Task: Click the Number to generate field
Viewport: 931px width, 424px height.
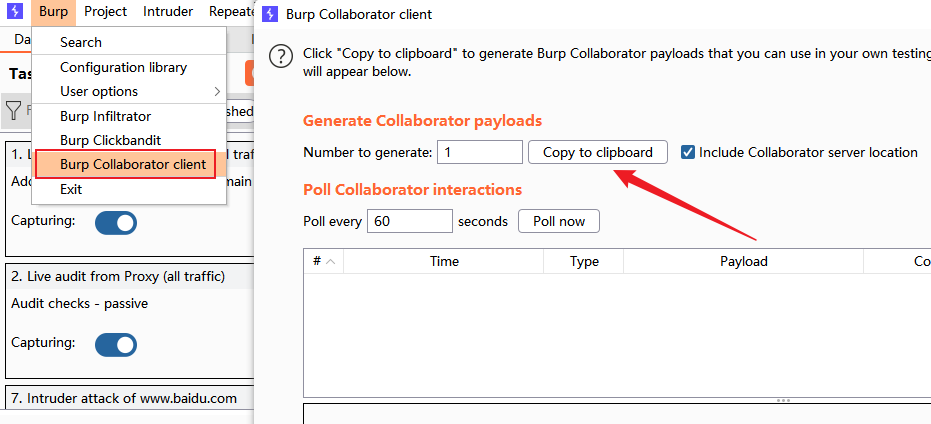Action: pos(480,152)
